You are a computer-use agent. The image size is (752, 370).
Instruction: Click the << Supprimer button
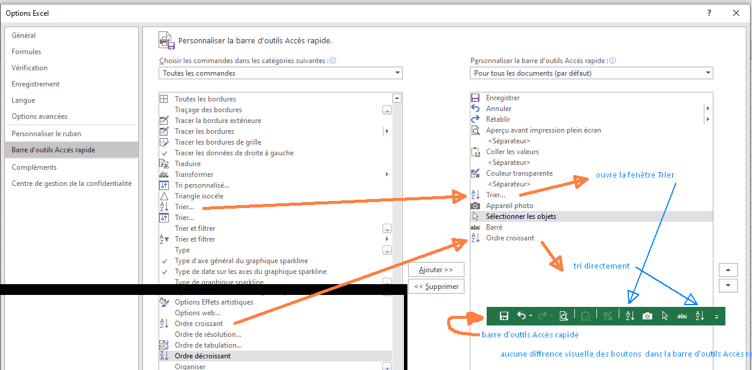[x=436, y=286]
